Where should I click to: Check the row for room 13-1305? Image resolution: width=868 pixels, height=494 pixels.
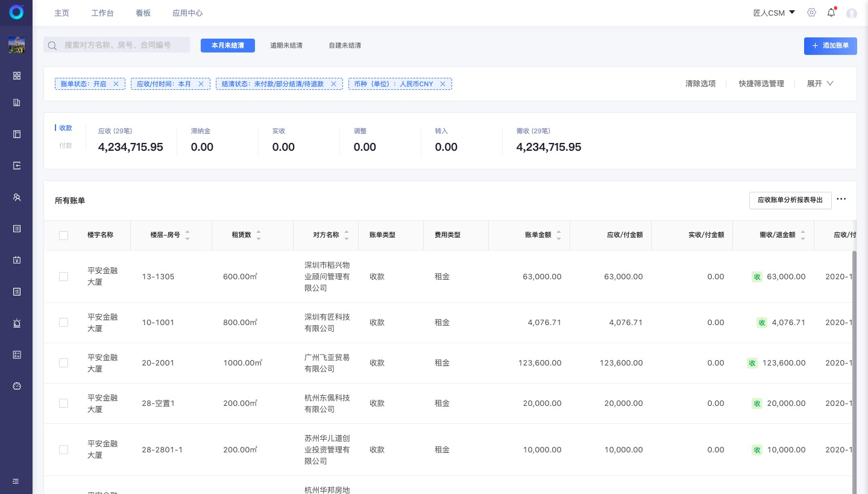point(63,276)
